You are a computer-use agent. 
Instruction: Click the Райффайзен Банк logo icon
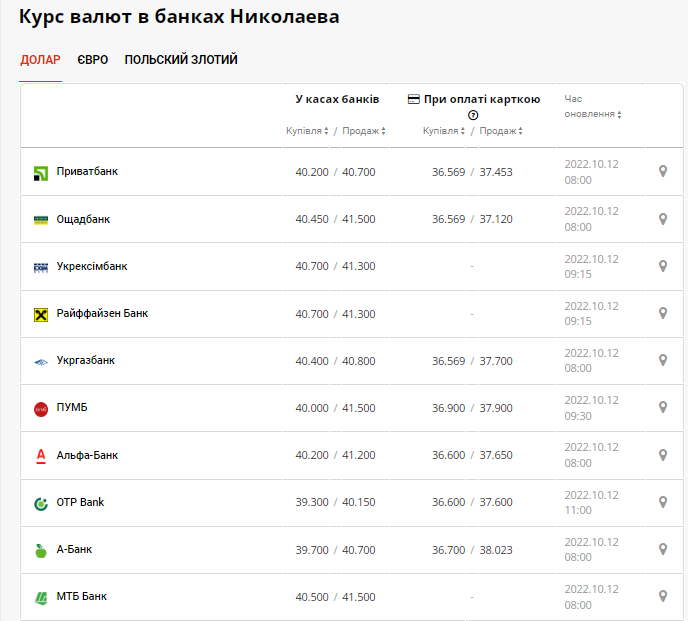(41, 315)
